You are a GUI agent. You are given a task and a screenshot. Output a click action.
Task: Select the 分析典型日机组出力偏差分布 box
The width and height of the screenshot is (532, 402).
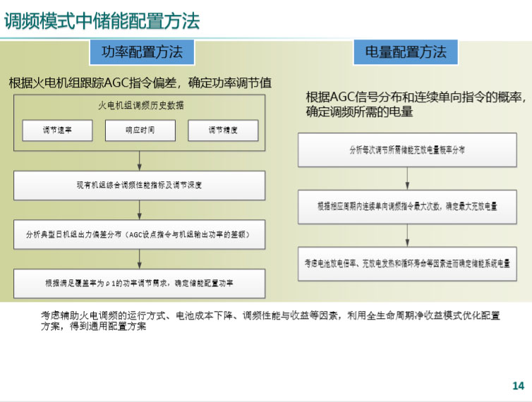(x=140, y=234)
